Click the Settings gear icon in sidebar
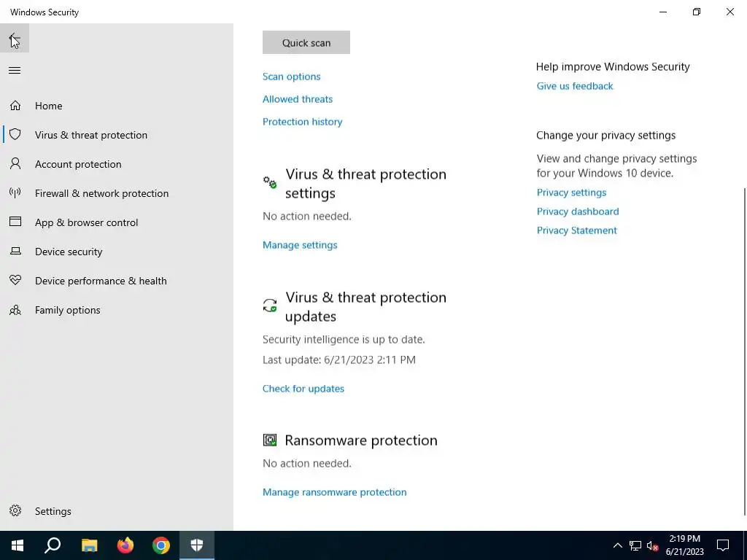747x560 pixels. click(x=15, y=510)
